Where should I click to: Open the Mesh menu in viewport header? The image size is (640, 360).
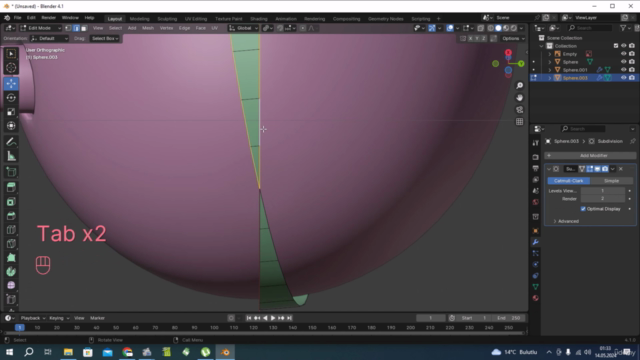[148, 28]
